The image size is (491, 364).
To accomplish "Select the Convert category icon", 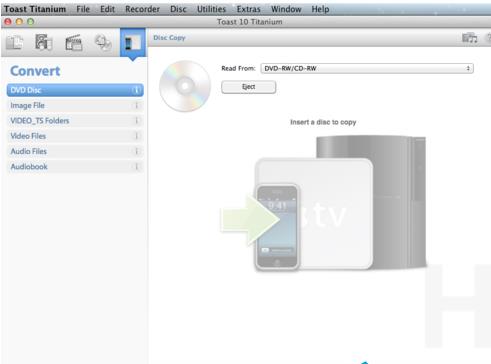I will 133,43.
